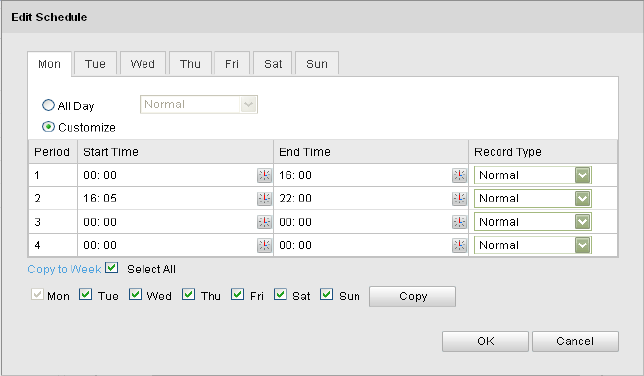Image resolution: width=644 pixels, height=376 pixels.
Task: Open time picker for period 3 end time
Action: [459, 222]
